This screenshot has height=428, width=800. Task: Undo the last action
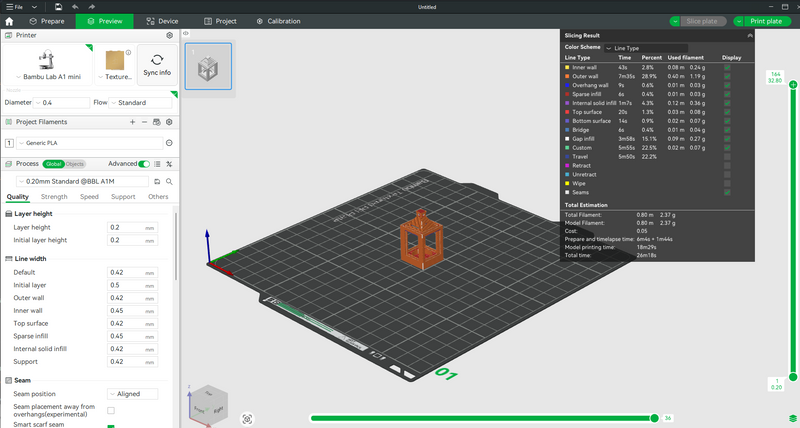(x=75, y=7)
